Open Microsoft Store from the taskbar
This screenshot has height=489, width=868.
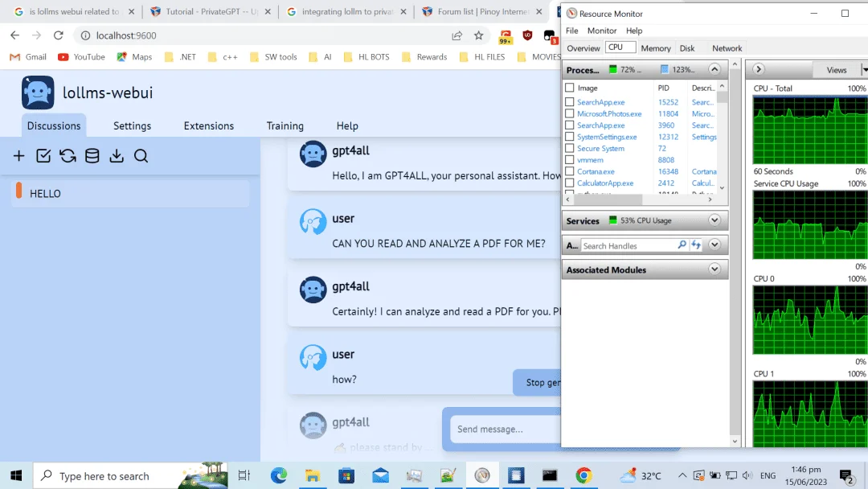346,475
